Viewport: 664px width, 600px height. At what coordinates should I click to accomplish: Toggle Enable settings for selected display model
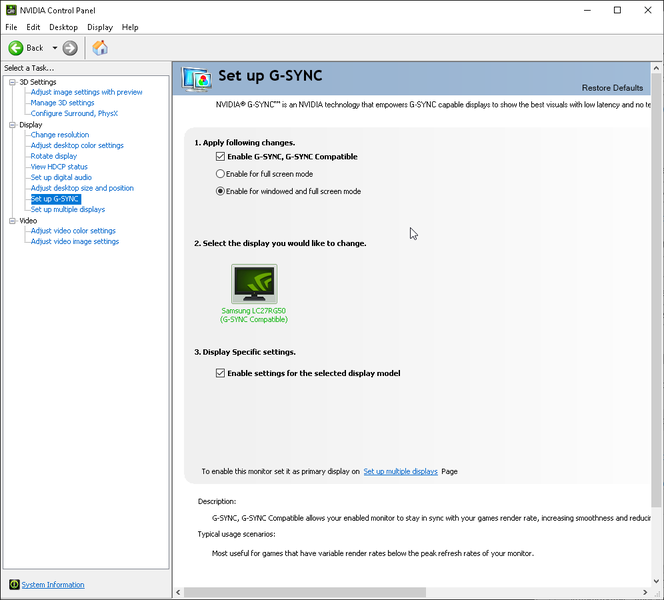click(x=220, y=373)
